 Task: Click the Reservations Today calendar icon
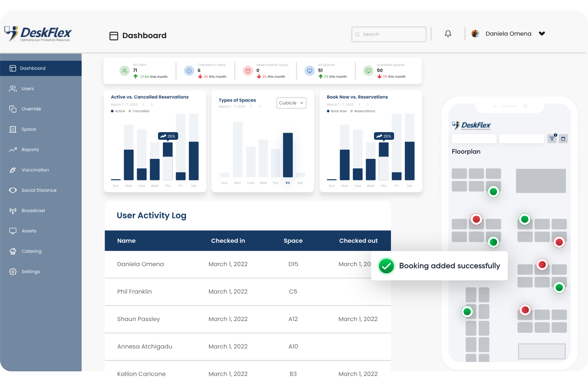tap(248, 71)
